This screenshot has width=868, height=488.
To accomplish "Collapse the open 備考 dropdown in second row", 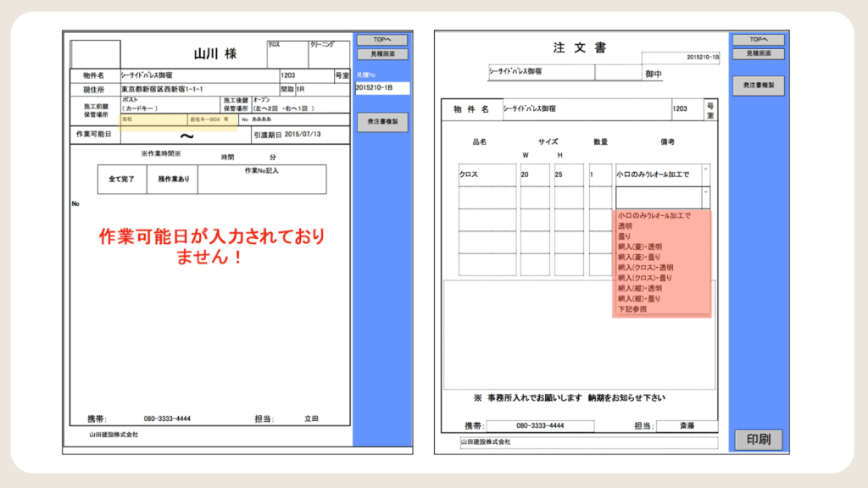I will [x=706, y=192].
